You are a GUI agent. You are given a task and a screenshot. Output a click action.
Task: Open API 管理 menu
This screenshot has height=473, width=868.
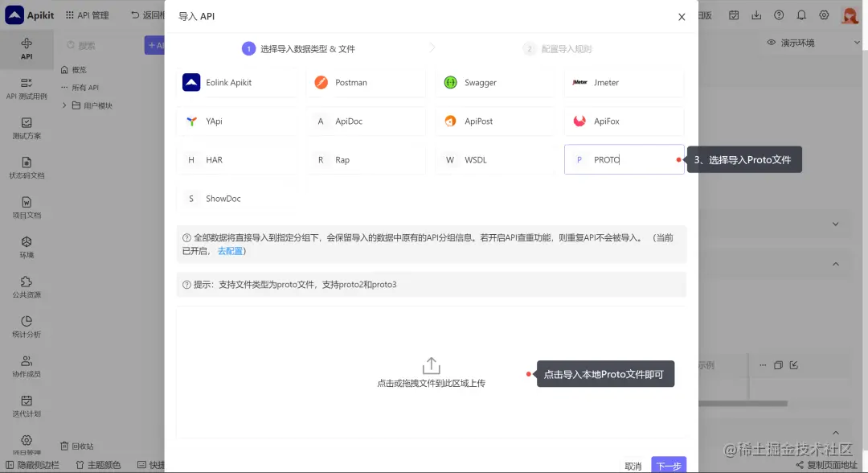click(x=87, y=15)
